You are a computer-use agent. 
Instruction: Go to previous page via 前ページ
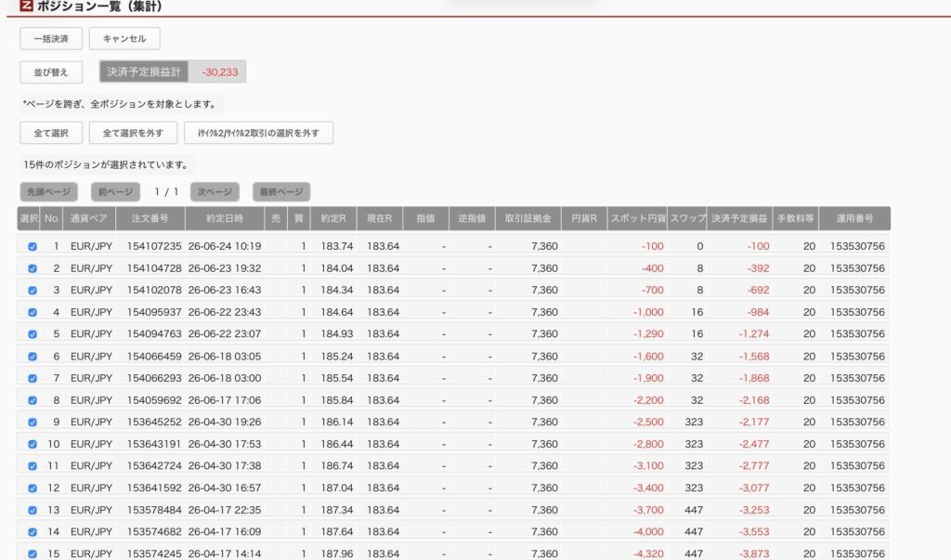tap(115, 191)
